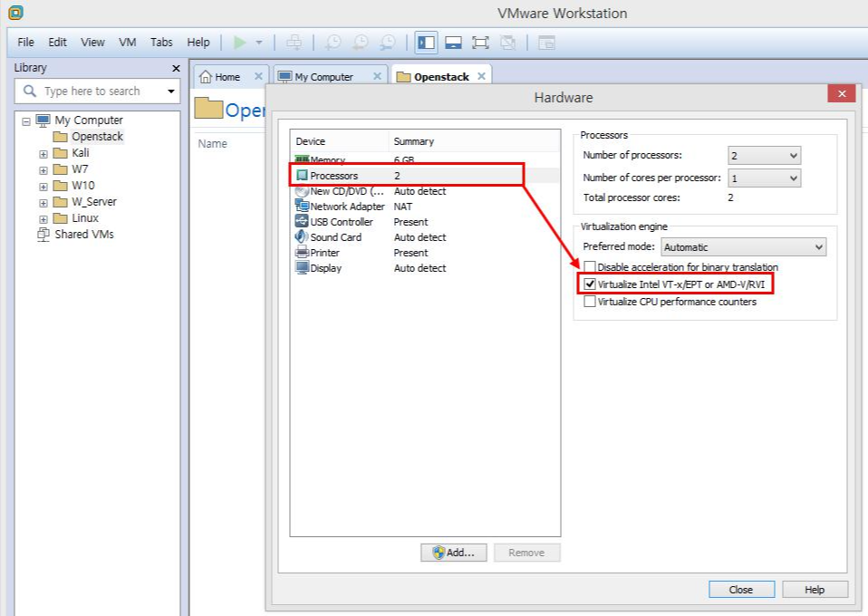
Task: Click the Shared VMs icon
Action: 43,235
